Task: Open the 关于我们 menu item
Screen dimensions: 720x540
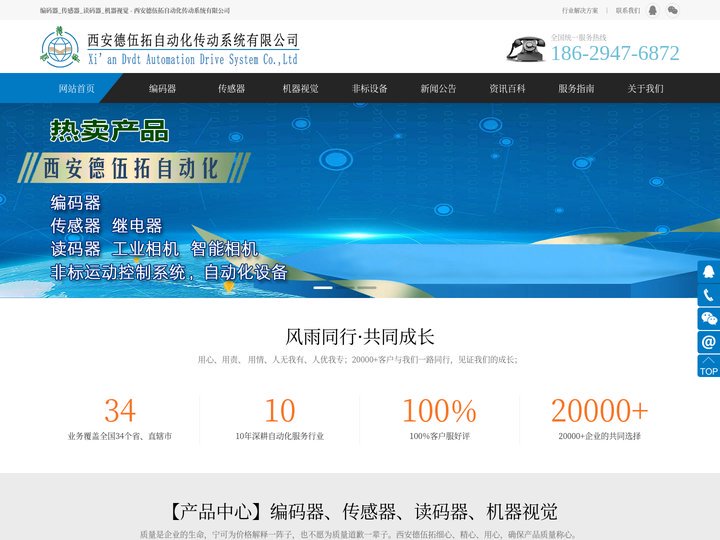Action: pyautogui.click(x=646, y=88)
